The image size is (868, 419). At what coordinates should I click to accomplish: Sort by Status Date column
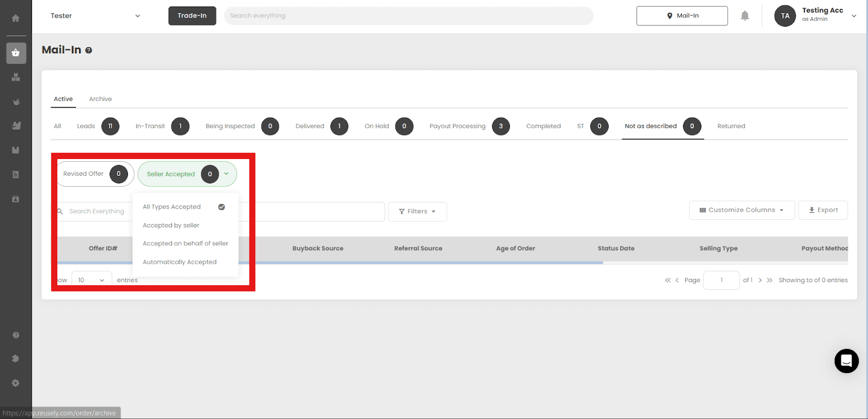click(616, 249)
